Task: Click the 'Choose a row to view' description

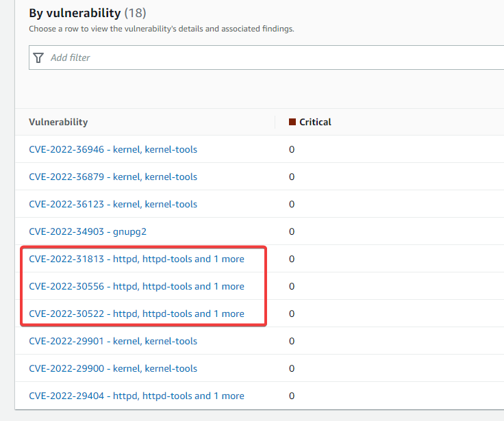Action: (x=162, y=29)
